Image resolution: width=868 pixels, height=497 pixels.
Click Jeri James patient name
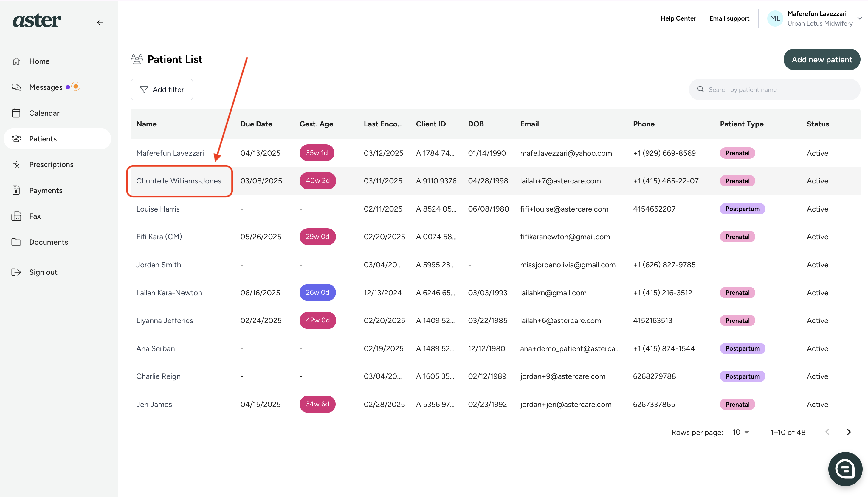click(x=154, y=404)
